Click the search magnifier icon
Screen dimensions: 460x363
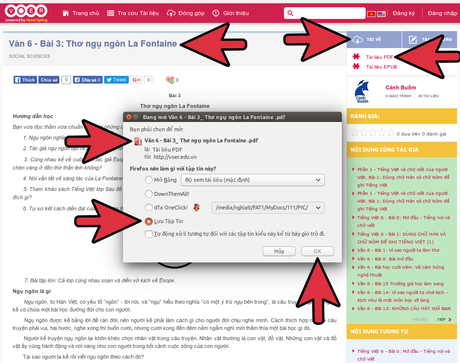[290, 13]
